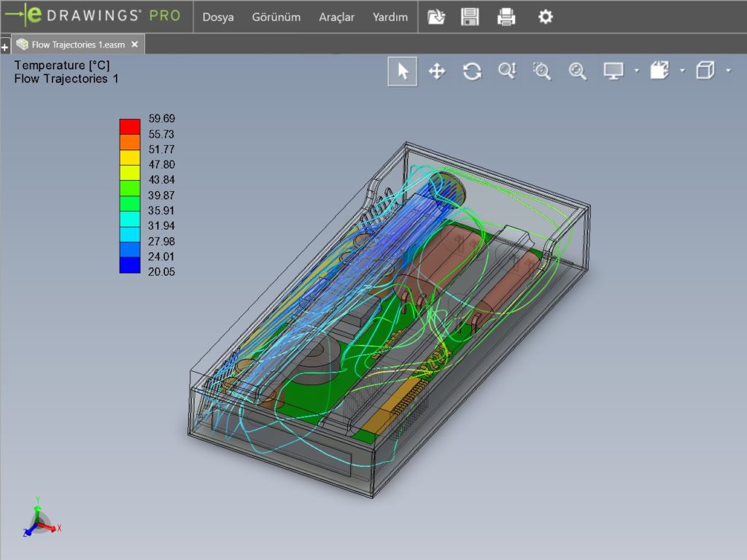The width and height of the screenshot is (747, 560).
Task: Click the Print icon
Action: coord(506,17)
